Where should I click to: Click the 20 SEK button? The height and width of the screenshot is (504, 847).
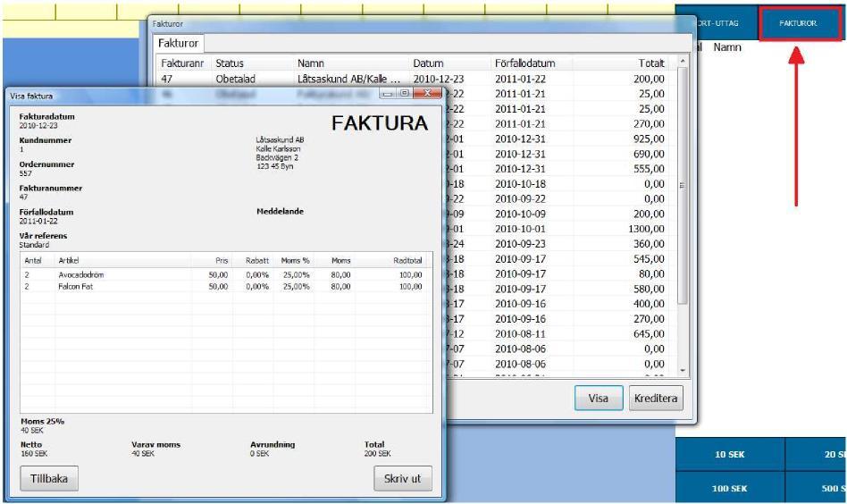coord(817,455)
